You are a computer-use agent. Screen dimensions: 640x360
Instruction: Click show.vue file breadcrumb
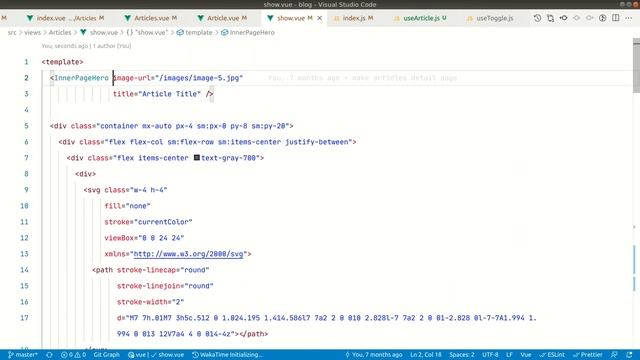[x=99, y=32]
